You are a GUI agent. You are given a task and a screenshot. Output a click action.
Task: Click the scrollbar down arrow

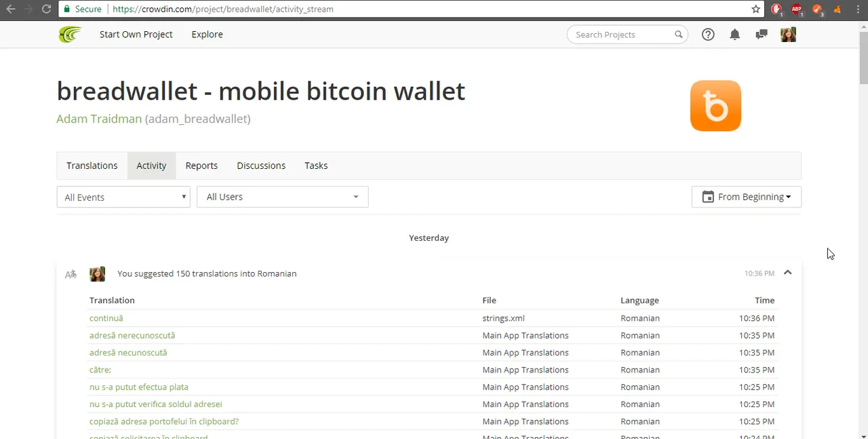pos(863,434)
